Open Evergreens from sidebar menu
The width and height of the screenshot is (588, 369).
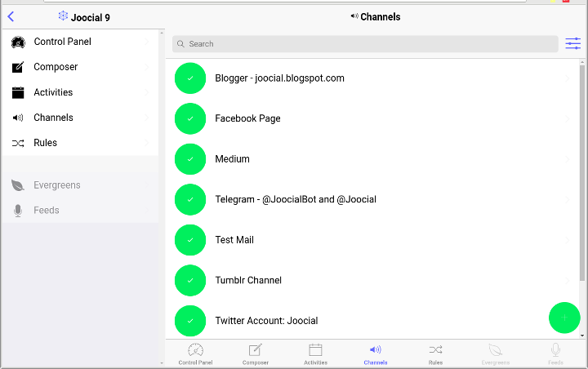click(80, 185)
